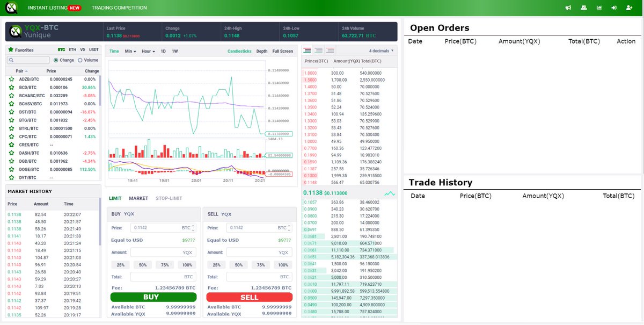The image size is (644, 325).
Task: Select the STOP-LIMIT order tab
Action: tap(169, 198)
